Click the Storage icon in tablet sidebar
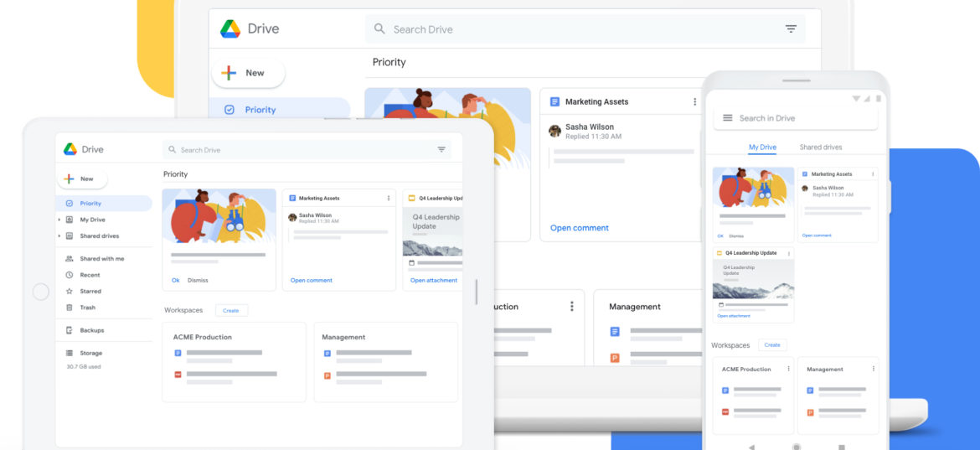Screen dimensions: 980x450 [x=69, y=354]
